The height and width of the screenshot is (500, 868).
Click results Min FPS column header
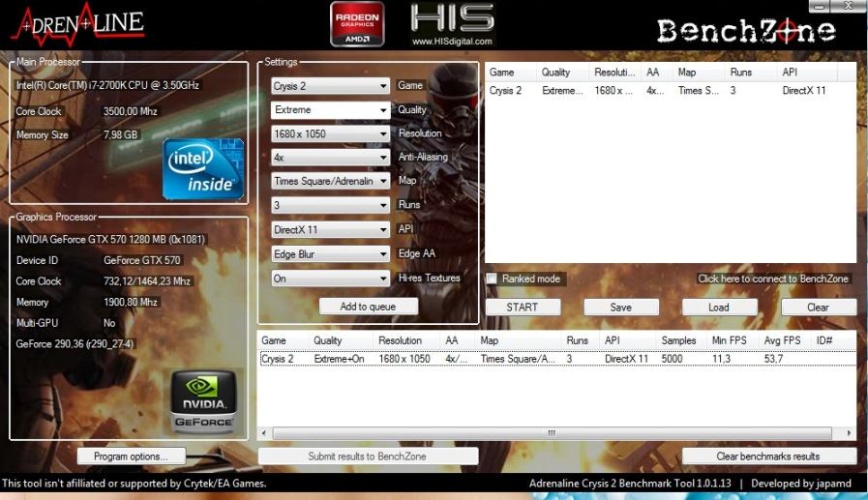click(x=733, y=340)
